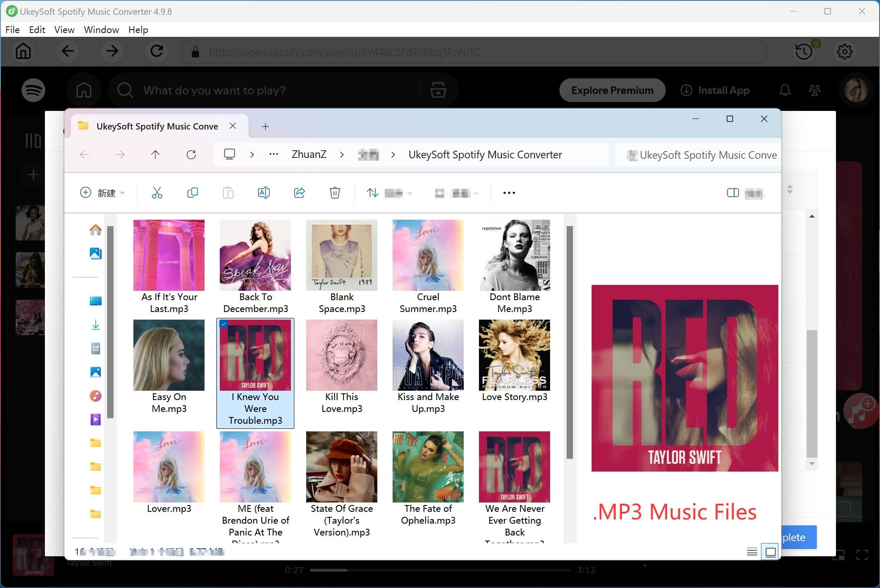The height and width of the screenshot is (588, 880).
Task: Cut the selected file with the scissors icon
Action: tap(157, 193)
